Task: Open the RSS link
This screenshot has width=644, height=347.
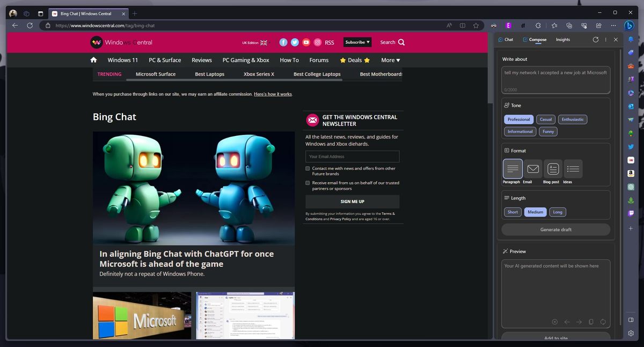Action: (x=330, y=42)
